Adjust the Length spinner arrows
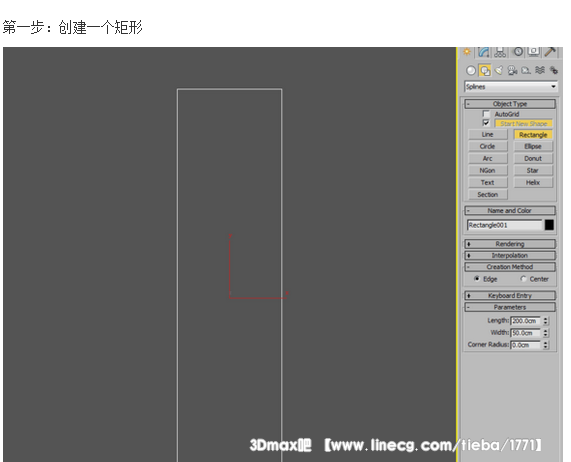 (546, 321)
